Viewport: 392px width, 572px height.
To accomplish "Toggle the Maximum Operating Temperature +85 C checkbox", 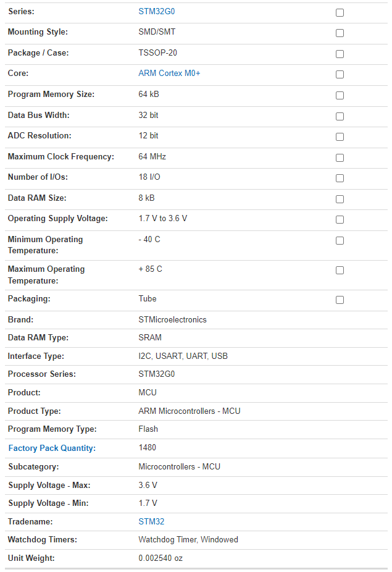I will (x=340, y=270).
